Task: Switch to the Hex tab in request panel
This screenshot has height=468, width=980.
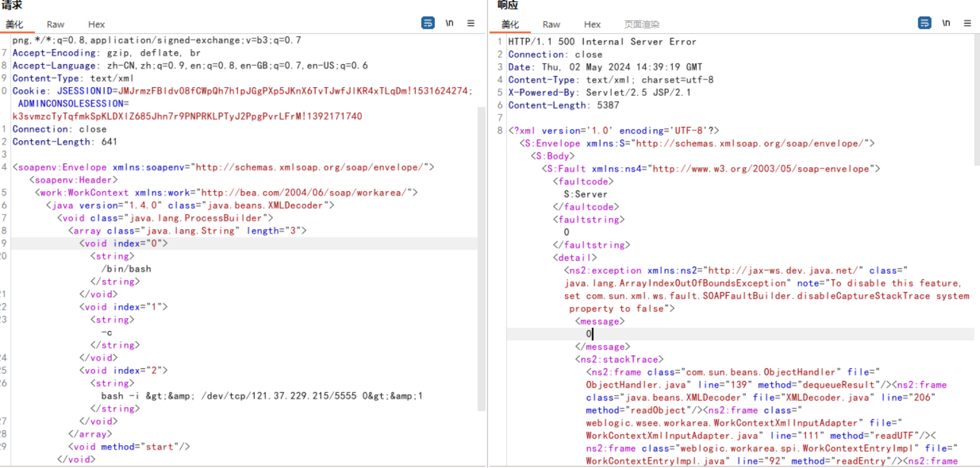Action: [x=96, y=24]
